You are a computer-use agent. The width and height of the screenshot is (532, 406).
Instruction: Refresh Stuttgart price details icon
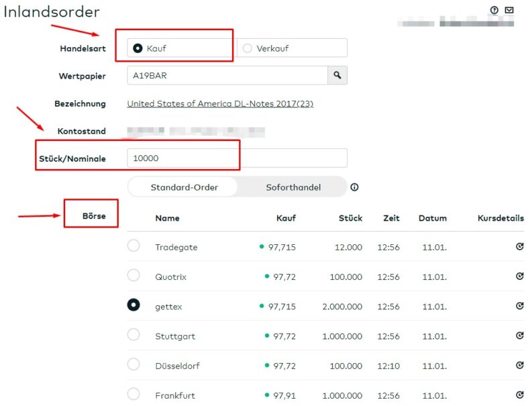click(519, 336)
